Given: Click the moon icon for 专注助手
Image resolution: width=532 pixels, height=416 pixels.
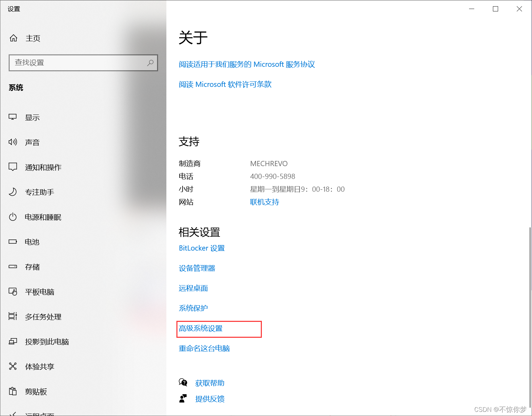Looking at the screenshot, I should tap(13, 192).
